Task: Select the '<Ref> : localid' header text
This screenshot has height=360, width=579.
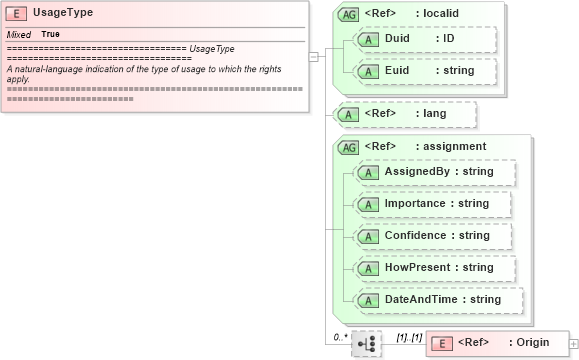Action: (412, 13)
